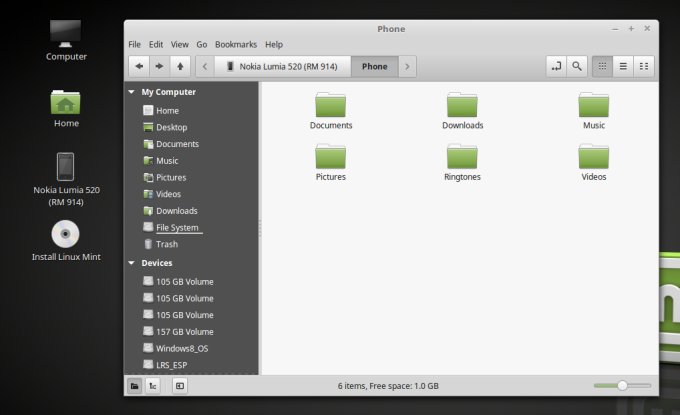The height and width of the screenshot is (415, 680).
Task: Go up to the parent folder
Action: tap(180, 66)
